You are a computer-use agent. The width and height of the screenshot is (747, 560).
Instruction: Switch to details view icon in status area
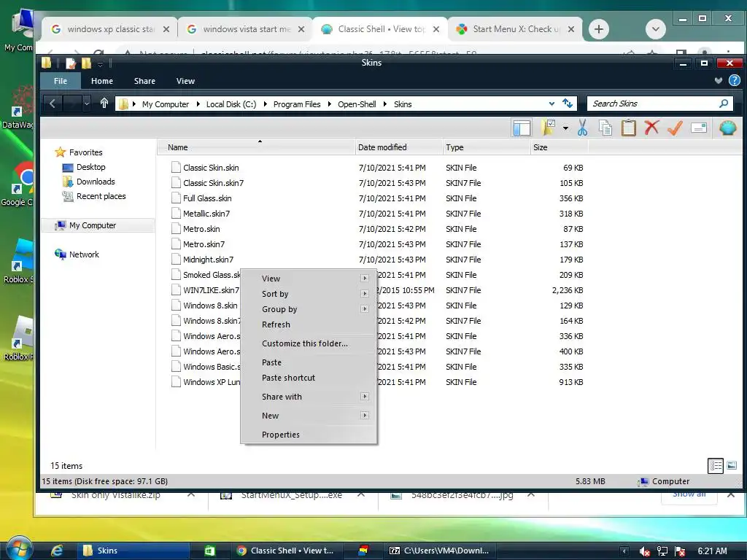716,465
